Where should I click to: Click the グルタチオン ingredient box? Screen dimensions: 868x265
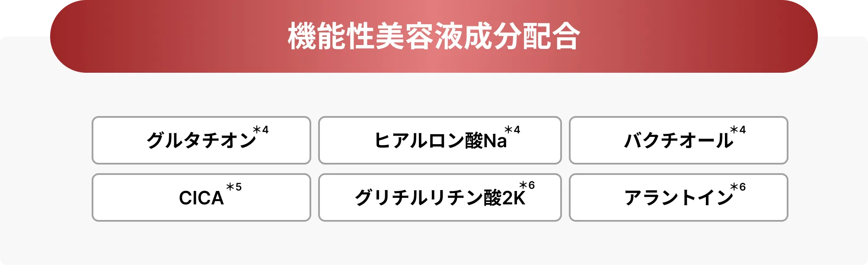point(201,140)
